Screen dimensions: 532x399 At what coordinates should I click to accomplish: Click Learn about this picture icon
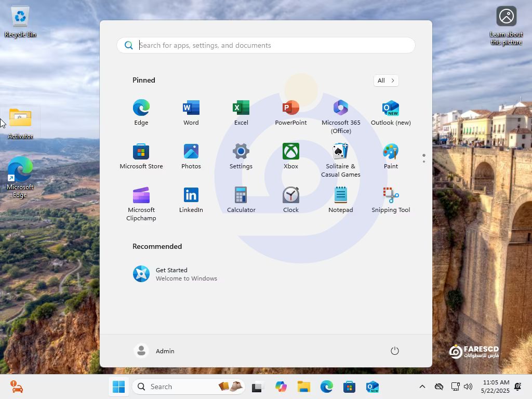click(506, 26)
